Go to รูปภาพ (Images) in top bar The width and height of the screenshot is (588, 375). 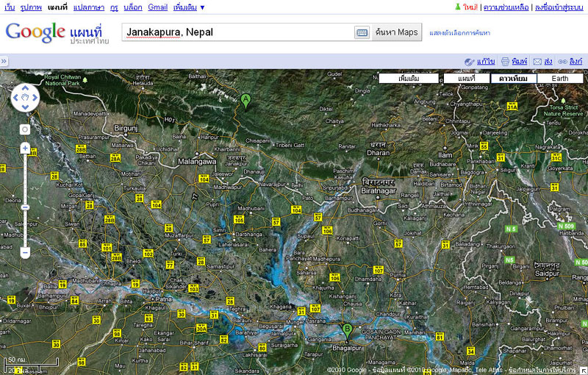31,7
